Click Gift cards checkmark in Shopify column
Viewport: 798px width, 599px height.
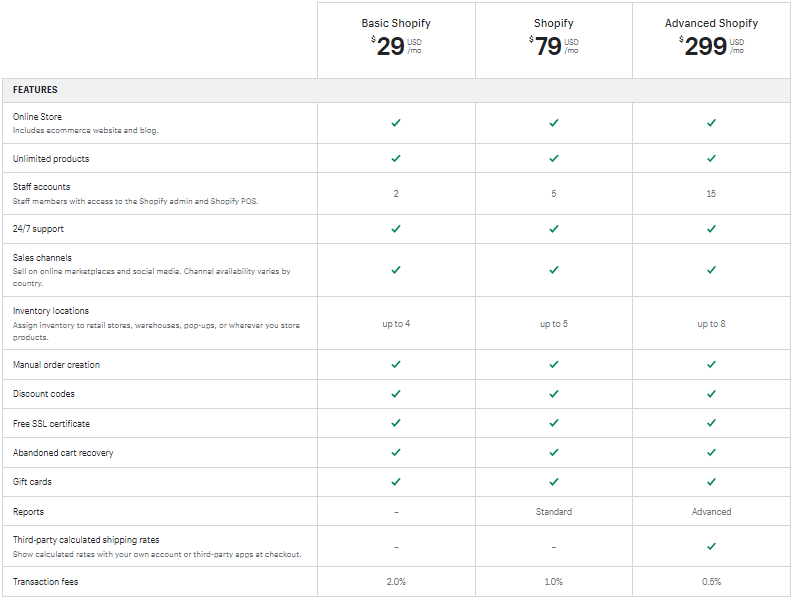click(554, 482)
